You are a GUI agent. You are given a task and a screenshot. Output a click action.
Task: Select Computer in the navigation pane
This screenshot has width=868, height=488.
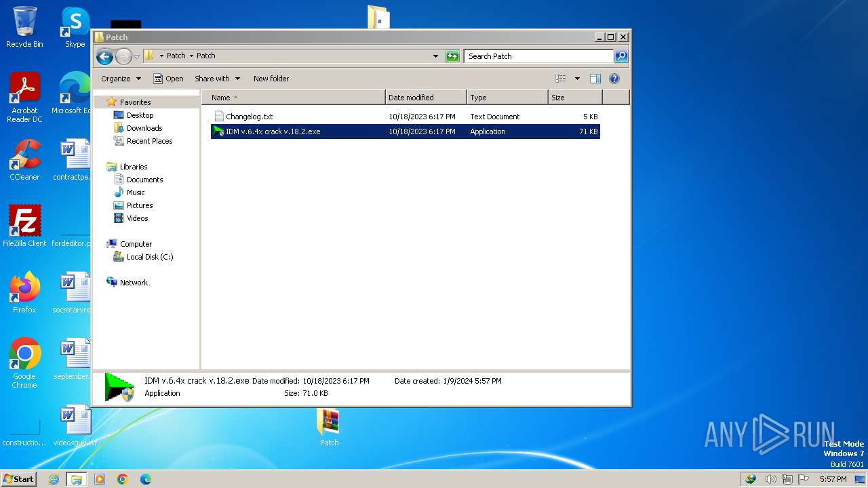(x=136, y=244)
